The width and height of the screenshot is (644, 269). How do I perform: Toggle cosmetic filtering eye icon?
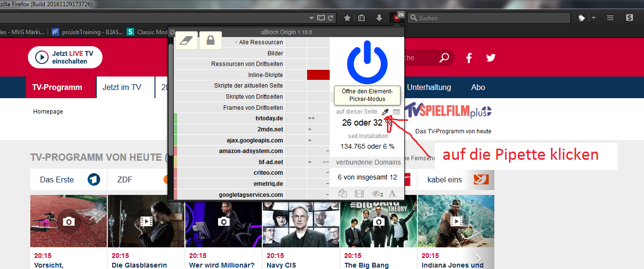click(377, 193)
